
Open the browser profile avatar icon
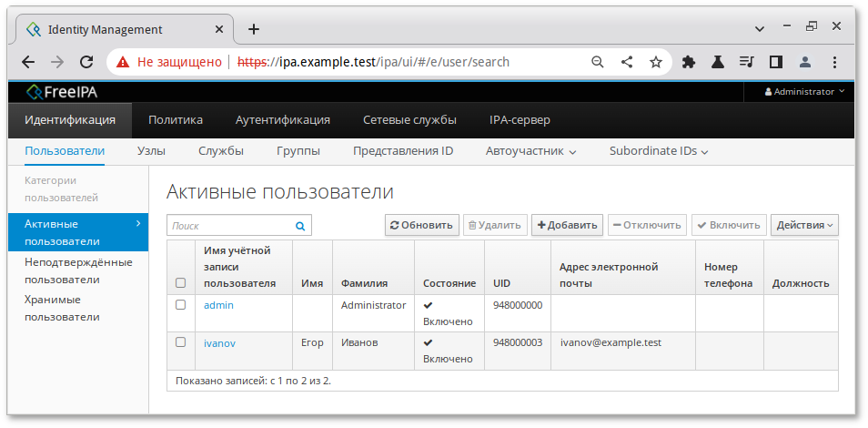tap(805, 62)
